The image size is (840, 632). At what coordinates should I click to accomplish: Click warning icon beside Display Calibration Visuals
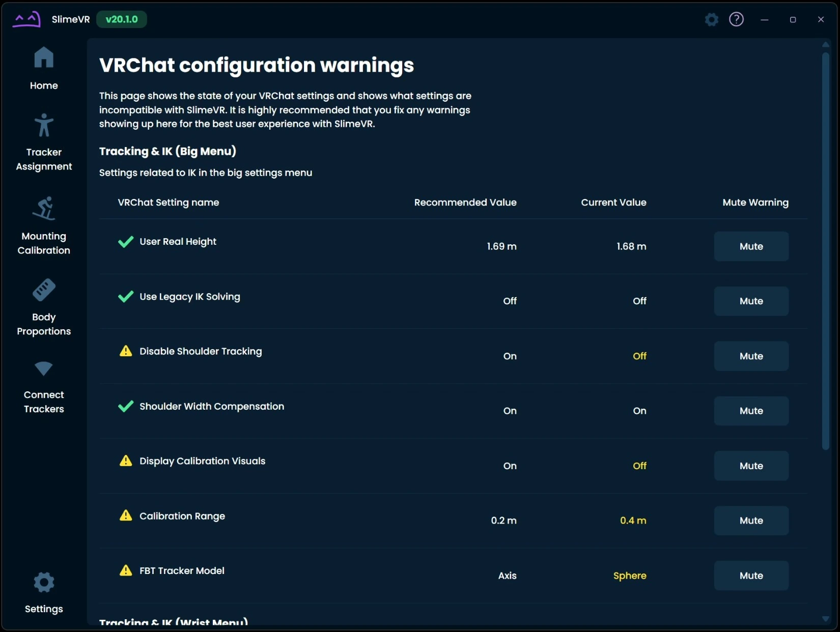coord(126,461)
